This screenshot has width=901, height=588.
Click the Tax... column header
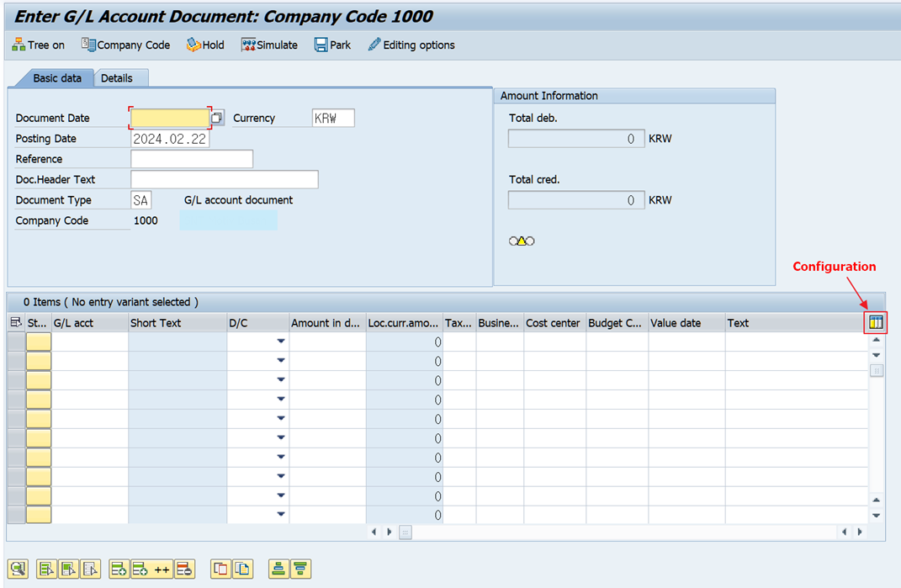coord(459,323)
